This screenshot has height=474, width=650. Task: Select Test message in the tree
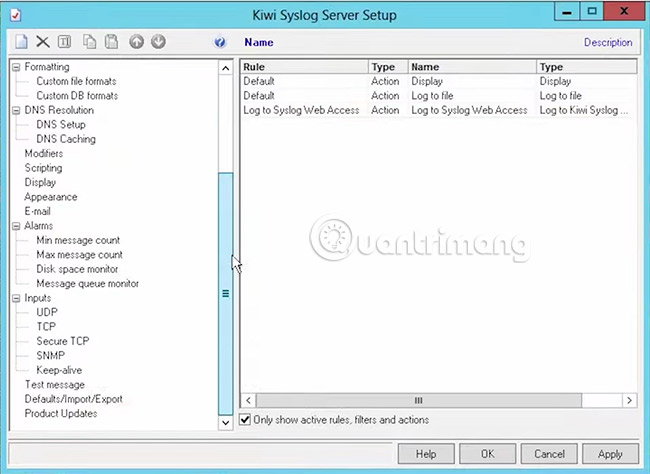[x=55, y=384]
